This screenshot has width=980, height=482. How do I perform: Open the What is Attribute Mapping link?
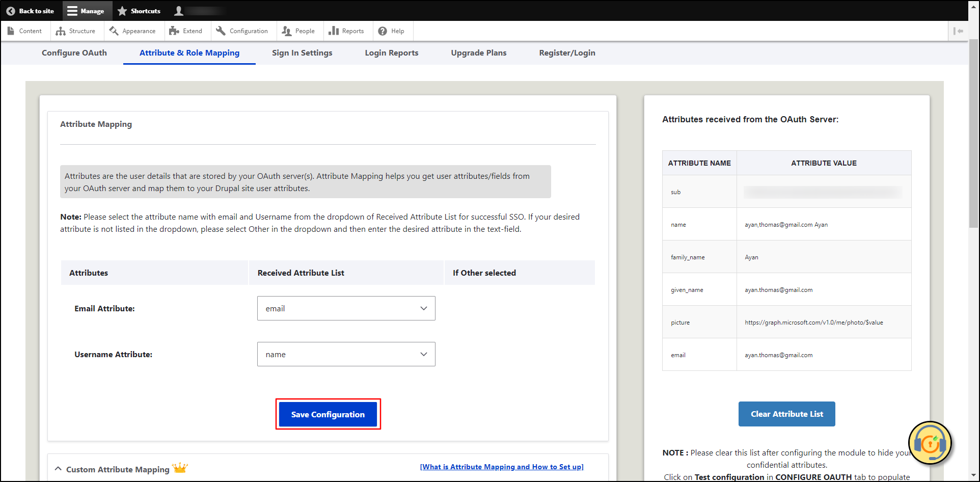coord(501,466)
